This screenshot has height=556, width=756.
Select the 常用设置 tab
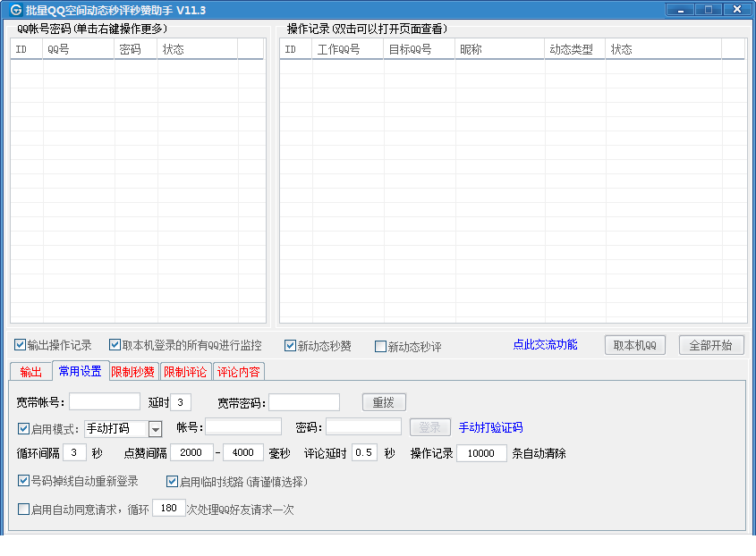coord(80,371)
